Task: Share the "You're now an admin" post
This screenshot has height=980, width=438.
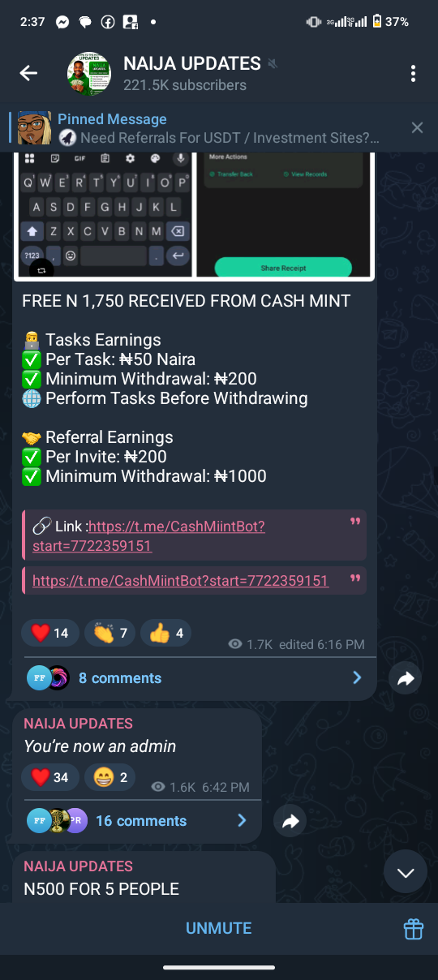Action: point(290,822)
